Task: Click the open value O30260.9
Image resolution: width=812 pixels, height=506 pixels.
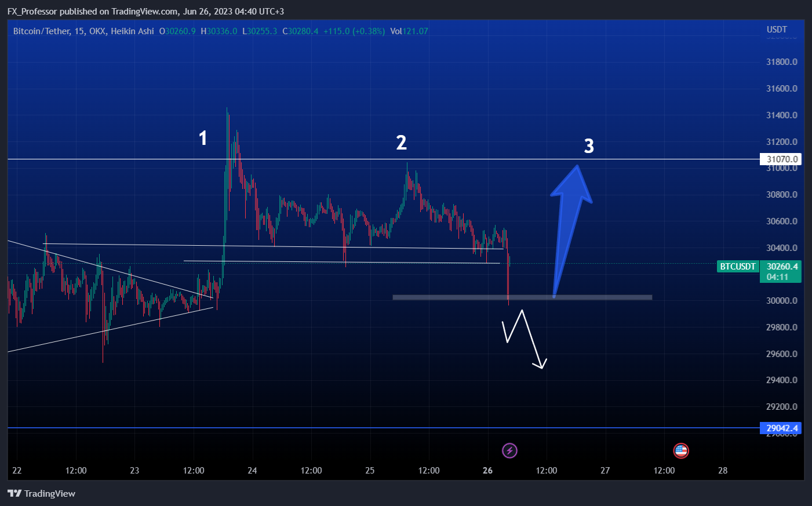Action: point(177,31)
